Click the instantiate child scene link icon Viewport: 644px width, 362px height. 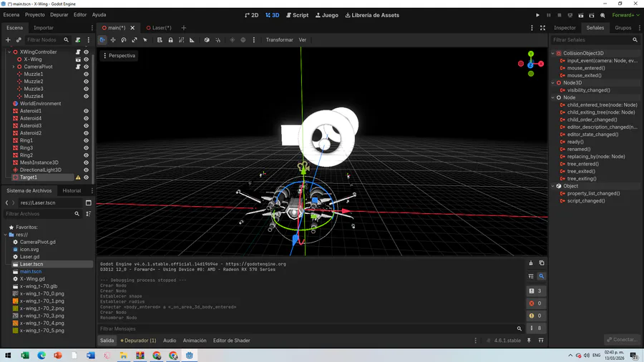(19, 40)
